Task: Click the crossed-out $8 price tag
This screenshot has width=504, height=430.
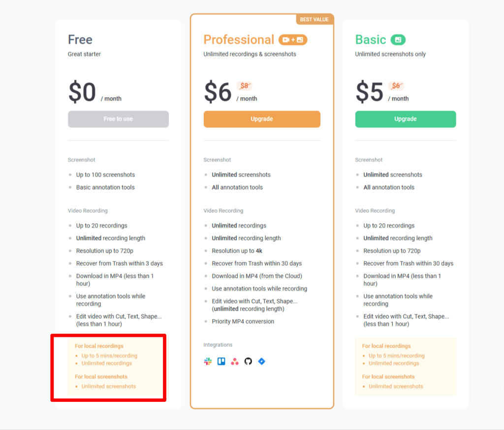Action: (244, 86)
